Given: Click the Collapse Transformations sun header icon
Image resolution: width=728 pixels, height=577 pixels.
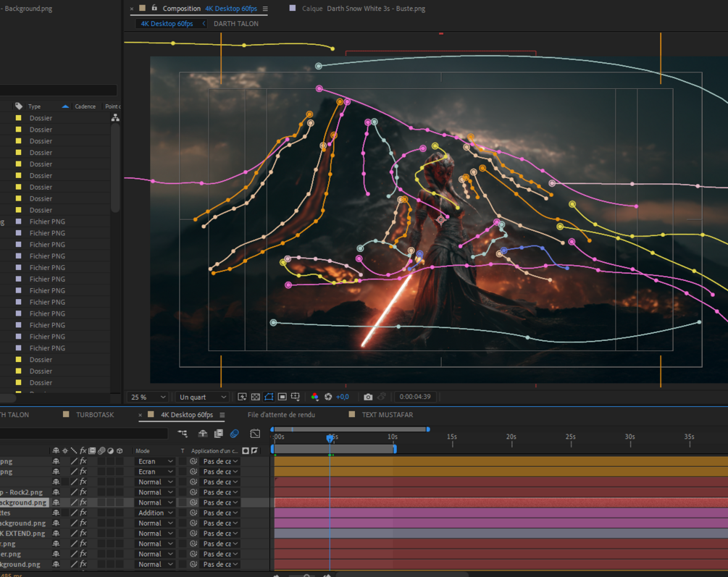Looking at the screenshot, I should (65, 451).
